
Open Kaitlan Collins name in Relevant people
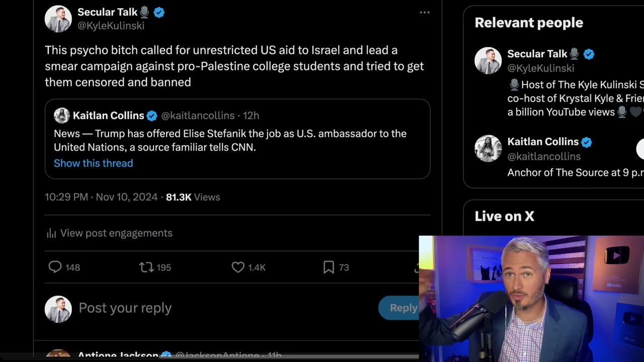pyautogui.click(x=542, y=142)
